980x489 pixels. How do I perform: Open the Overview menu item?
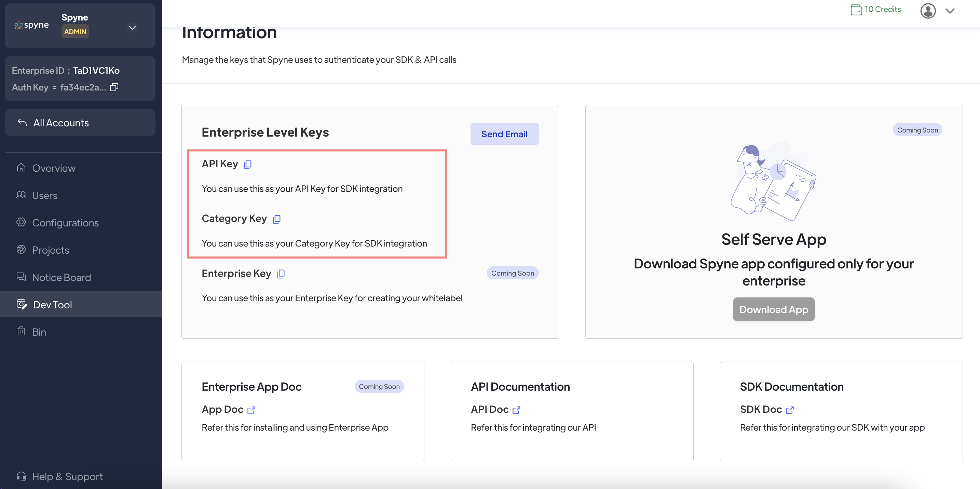[54, 168]
